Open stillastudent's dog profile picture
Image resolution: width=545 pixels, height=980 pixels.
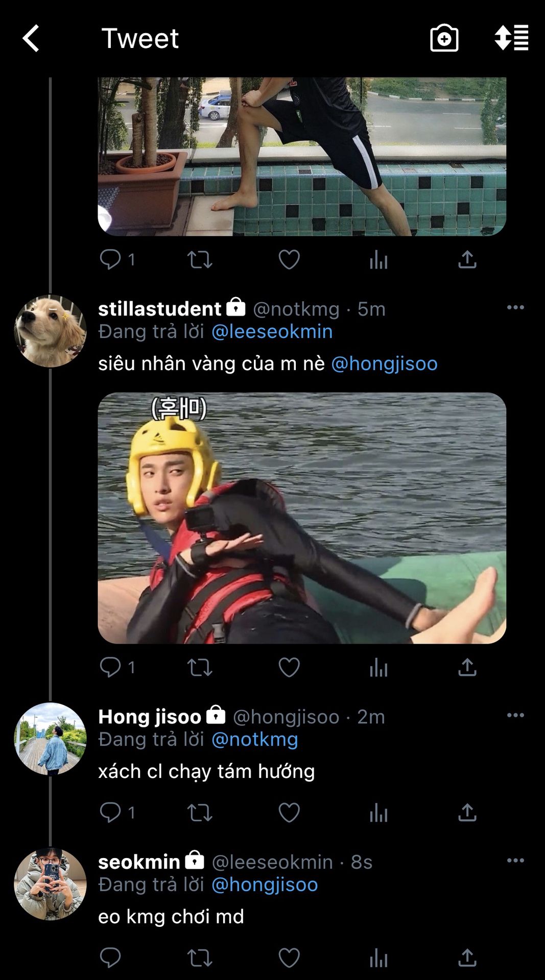point(50,331)
